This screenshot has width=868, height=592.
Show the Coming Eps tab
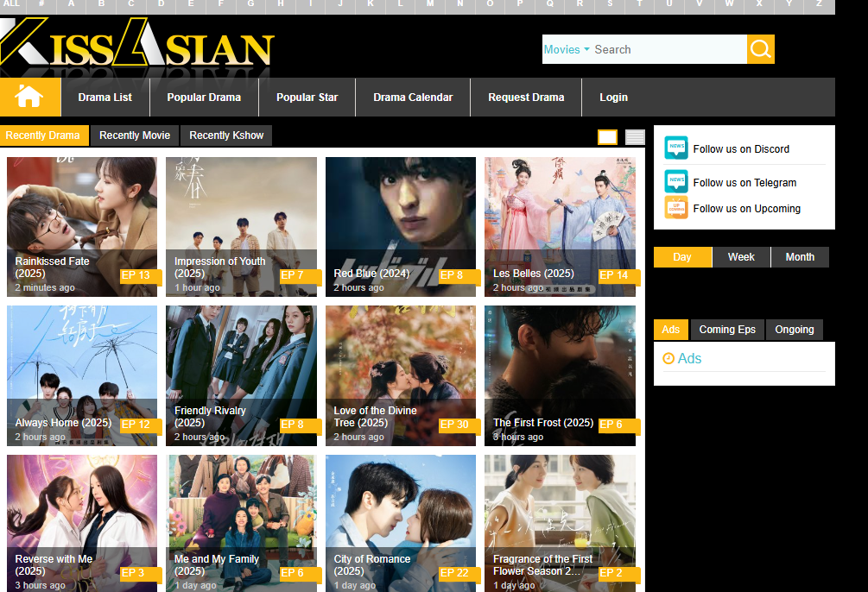(x=727, y=330)
